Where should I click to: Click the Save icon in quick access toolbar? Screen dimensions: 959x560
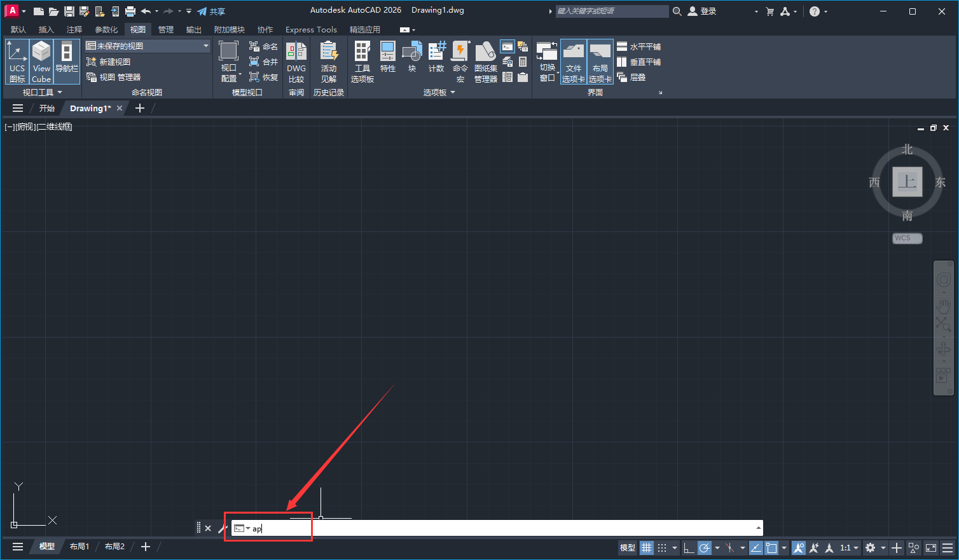tap(69, 11)
